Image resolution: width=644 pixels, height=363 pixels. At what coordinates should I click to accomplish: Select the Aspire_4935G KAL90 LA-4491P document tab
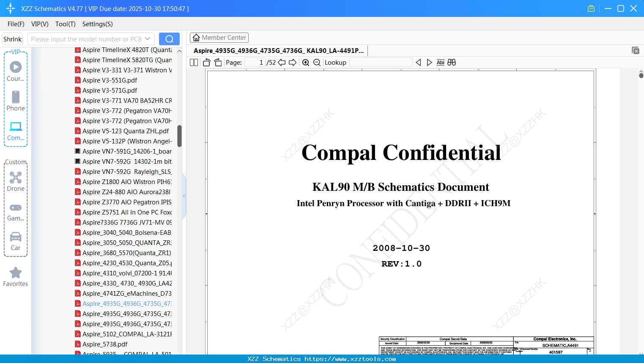(279, 51)
